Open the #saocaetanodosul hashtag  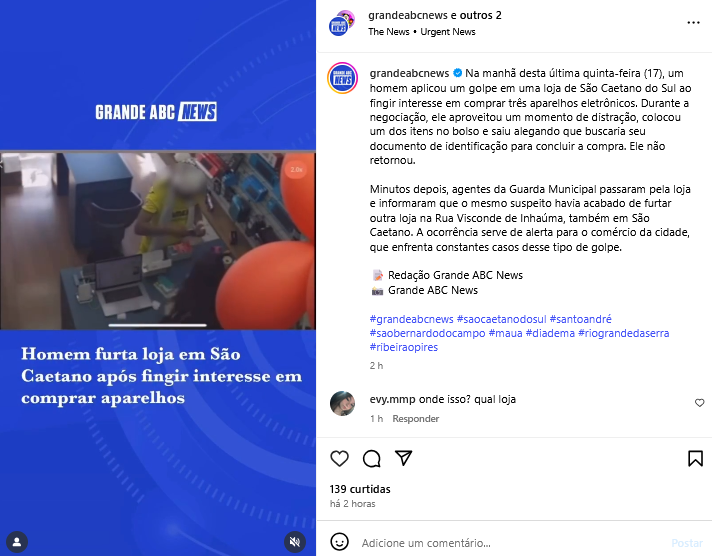tap(501, 319)
